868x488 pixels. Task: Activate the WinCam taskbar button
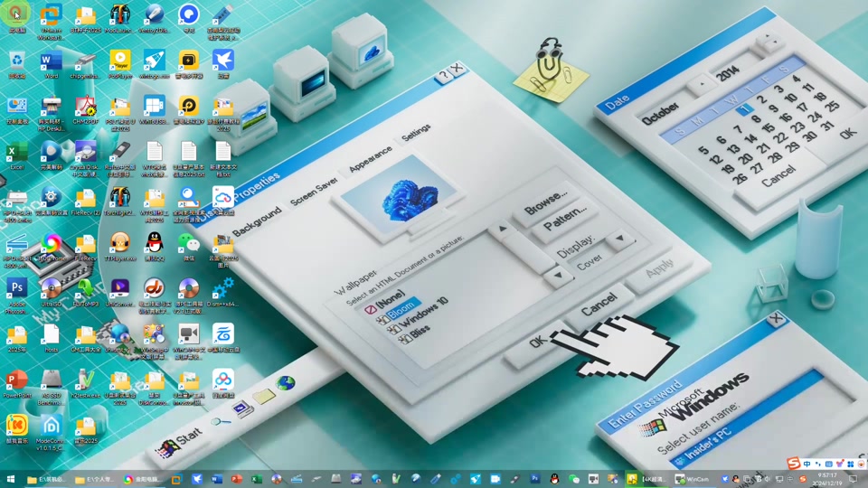click(x=692, y=479)
